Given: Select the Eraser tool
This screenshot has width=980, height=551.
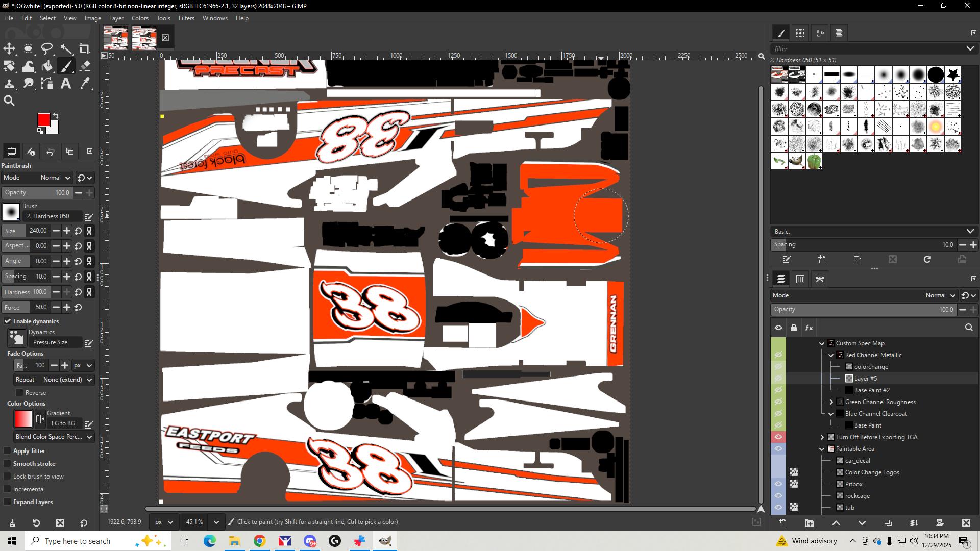Looking at the screenshot, I should click(x=85, y=66).
